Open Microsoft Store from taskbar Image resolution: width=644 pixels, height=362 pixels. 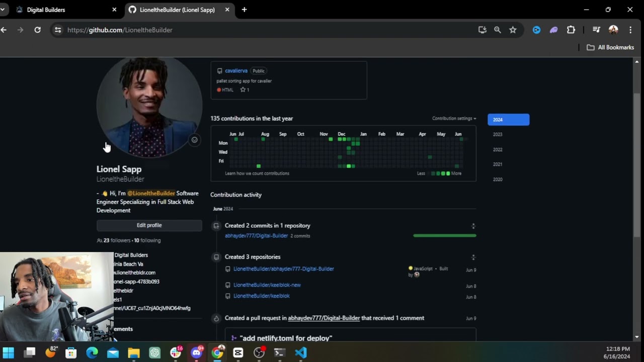point(71,352)
